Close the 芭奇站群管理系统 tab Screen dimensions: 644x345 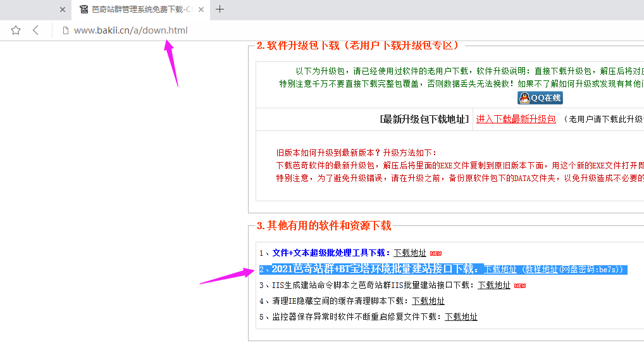click(x=201, y=9)
